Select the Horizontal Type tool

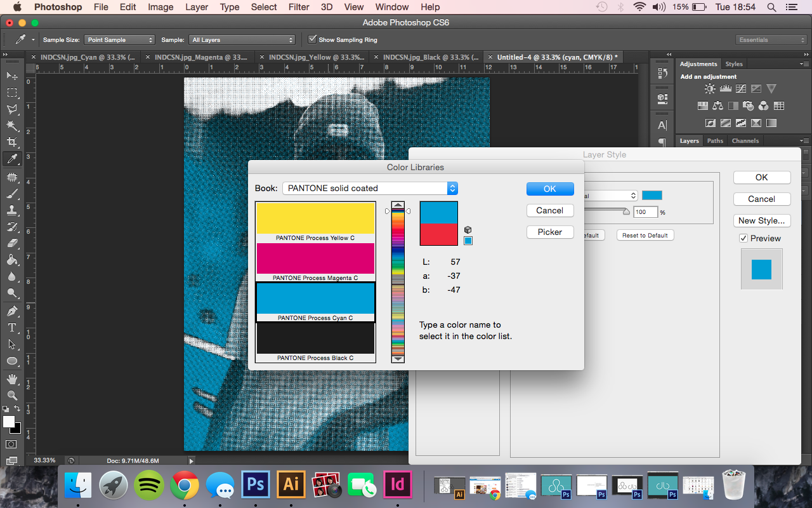pos(11,328)
